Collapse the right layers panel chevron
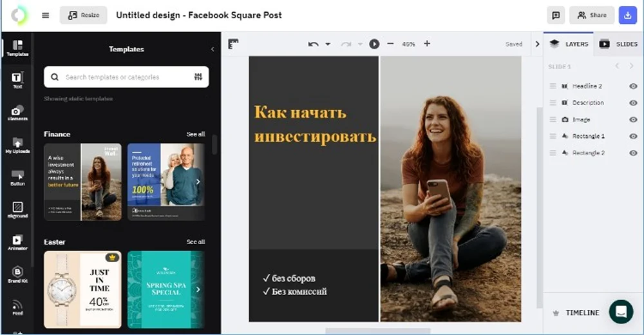The image size is (644, 335). click(538, 44)
